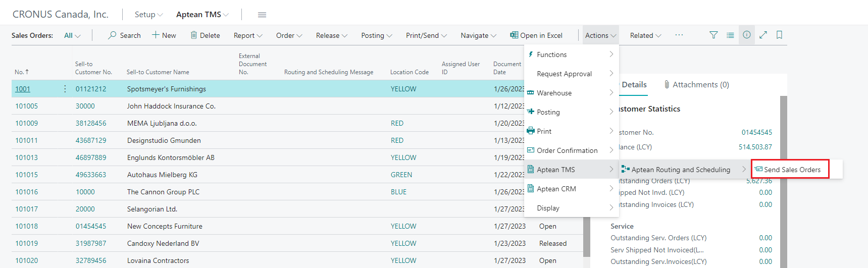Show more options for order 1001

click(x=65, y=89)
